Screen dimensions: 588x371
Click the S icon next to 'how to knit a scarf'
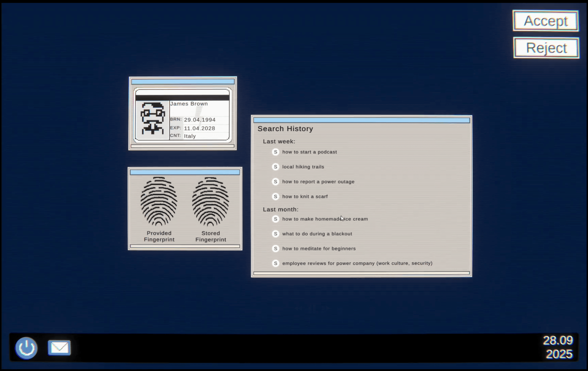click(x=275, y=197)
